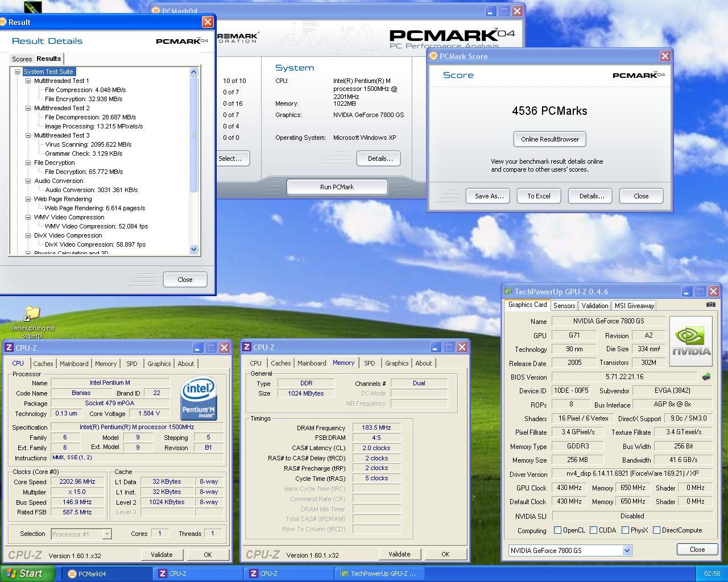
Task: Select the 'DivX Video Compression: 58.897 fps' result
Action: pyautogui.click(x=95, y=244)
